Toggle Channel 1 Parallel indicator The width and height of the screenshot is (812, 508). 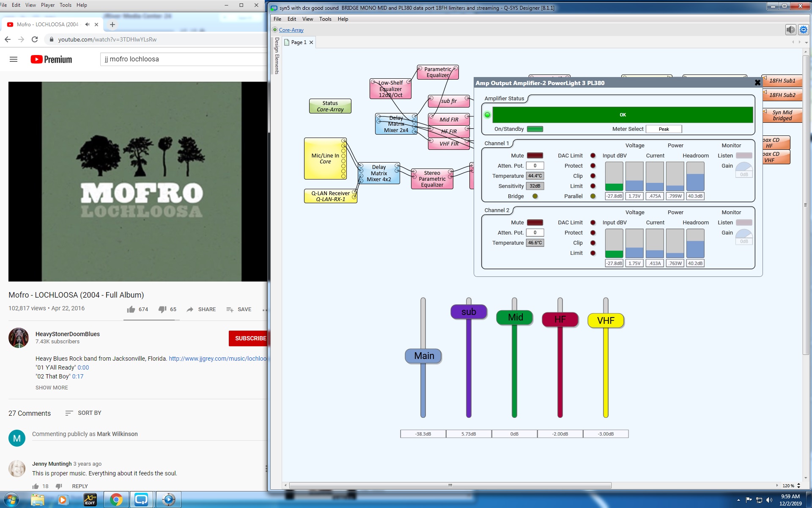pos(593,196)
